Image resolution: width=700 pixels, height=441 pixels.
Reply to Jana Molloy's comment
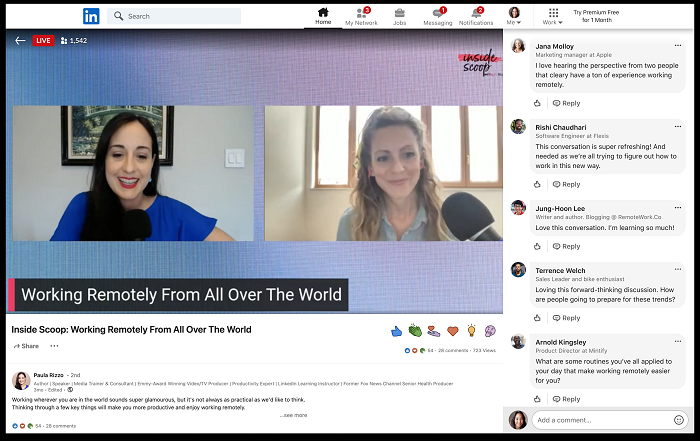tap(567, 103)
